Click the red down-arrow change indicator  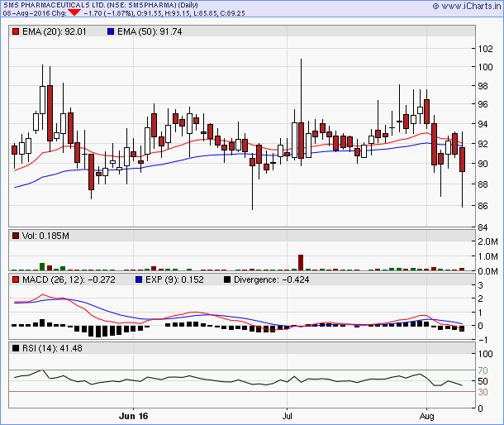(x=74, y=12)
